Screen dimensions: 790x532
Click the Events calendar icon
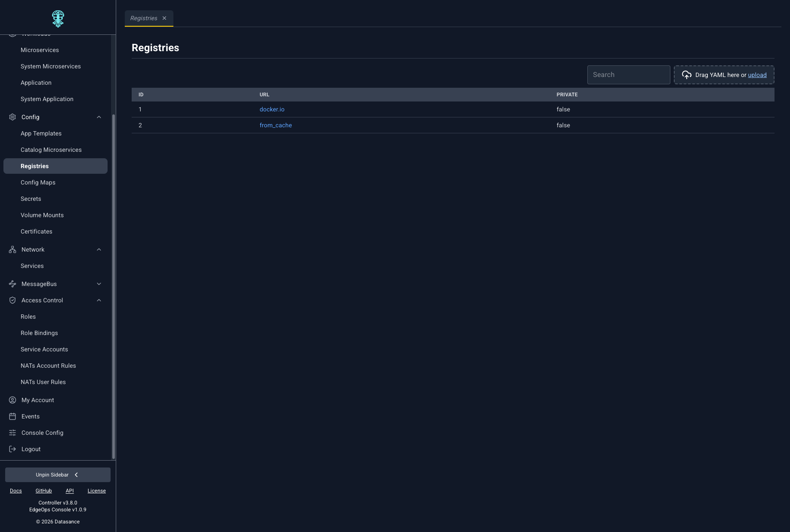[x=12, y=416]
